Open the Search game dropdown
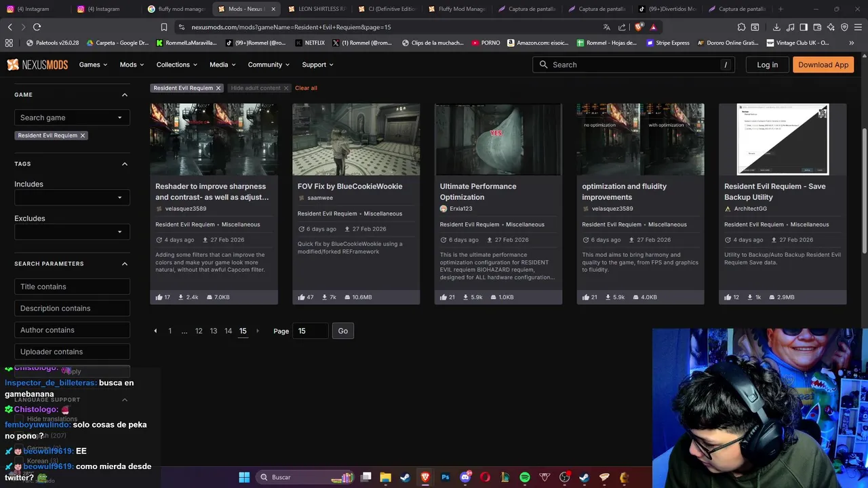 (x=72, y=117)
